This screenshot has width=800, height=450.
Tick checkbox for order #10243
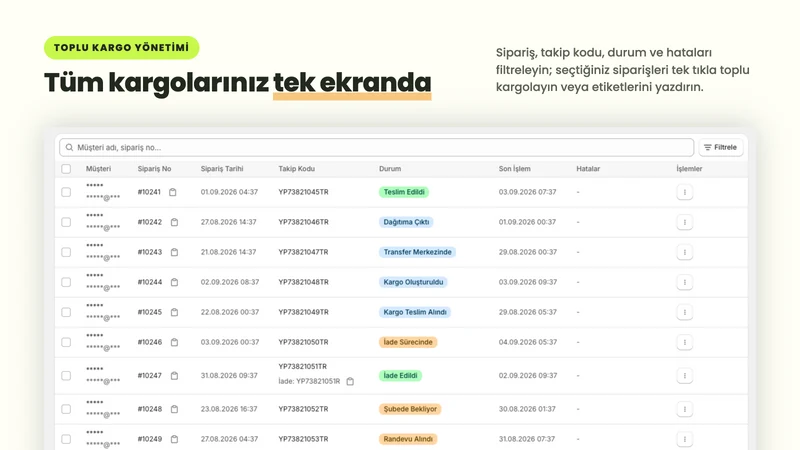coord(66,252)
